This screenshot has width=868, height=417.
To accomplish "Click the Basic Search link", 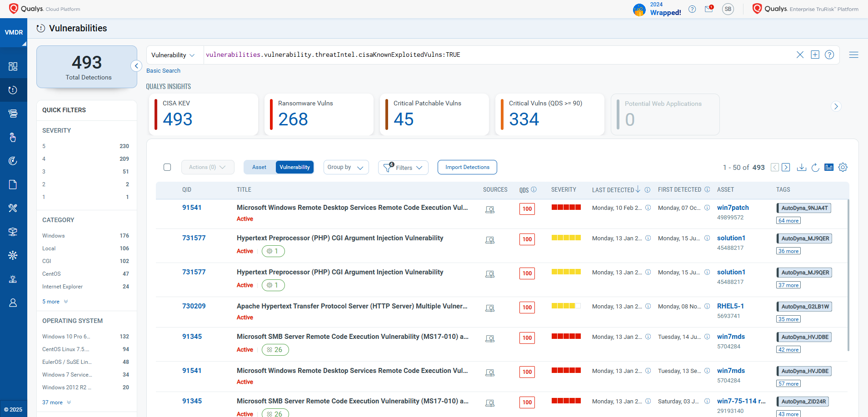I will pyautogui.click(x=163, y=70).
